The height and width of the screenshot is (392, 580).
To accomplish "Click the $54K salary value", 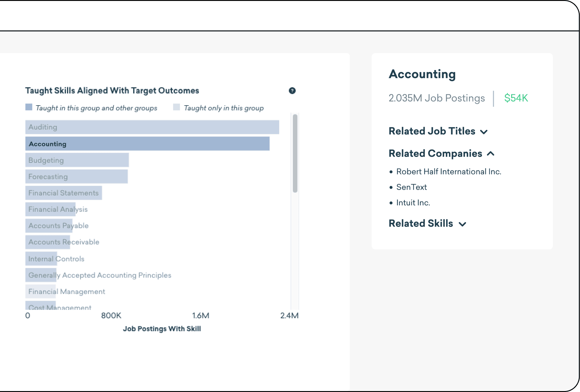I will click(x=516, y=98).
